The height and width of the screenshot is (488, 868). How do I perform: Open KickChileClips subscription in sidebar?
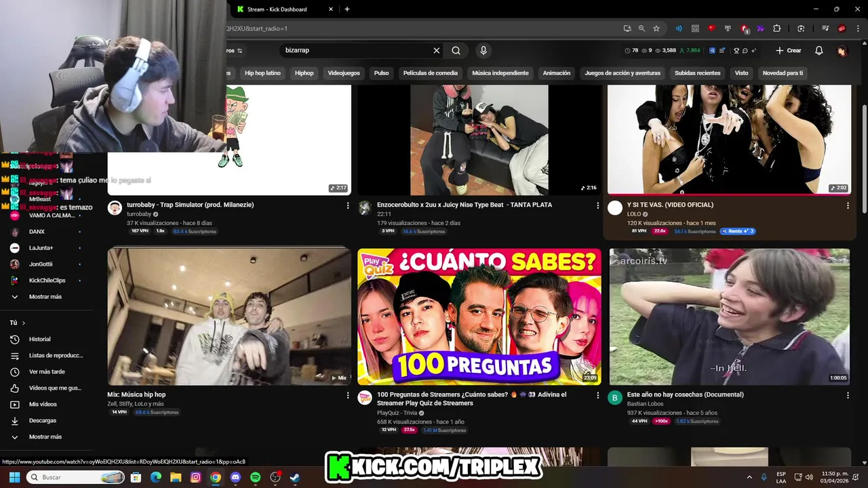click(47, 281)
